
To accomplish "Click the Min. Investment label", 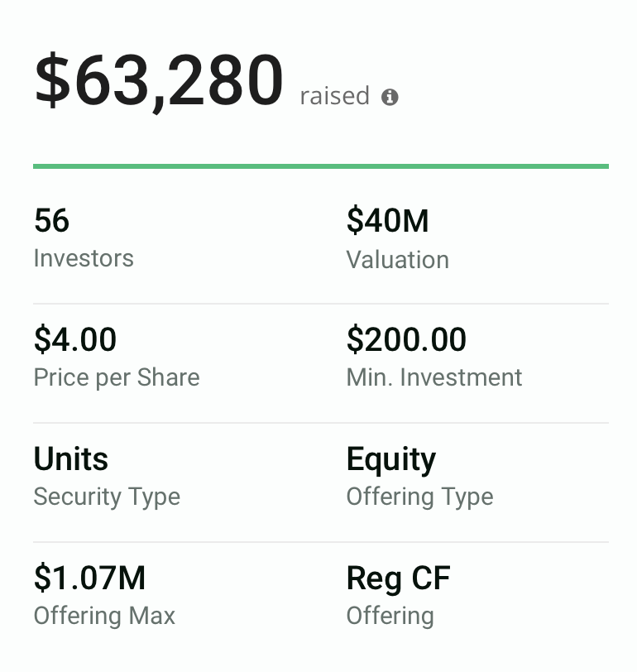I will 433,377.
